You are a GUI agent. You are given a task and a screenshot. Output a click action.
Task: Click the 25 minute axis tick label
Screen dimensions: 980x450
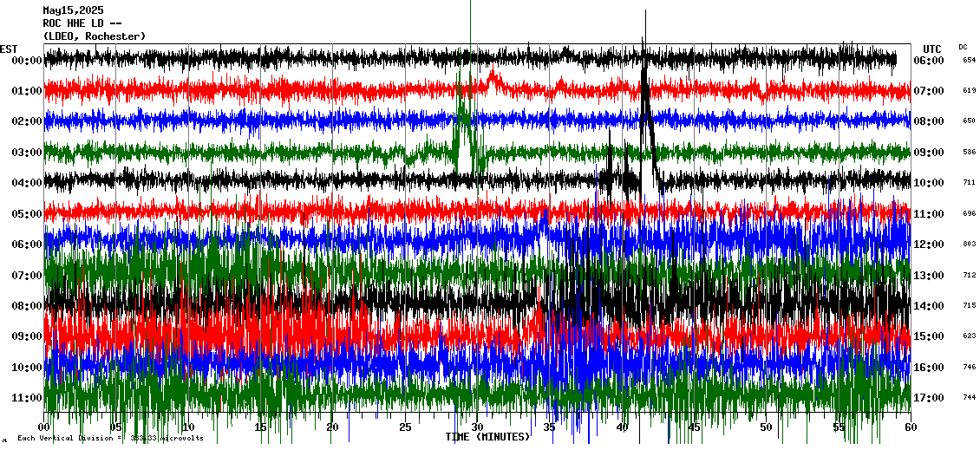(x=405, y=427)
